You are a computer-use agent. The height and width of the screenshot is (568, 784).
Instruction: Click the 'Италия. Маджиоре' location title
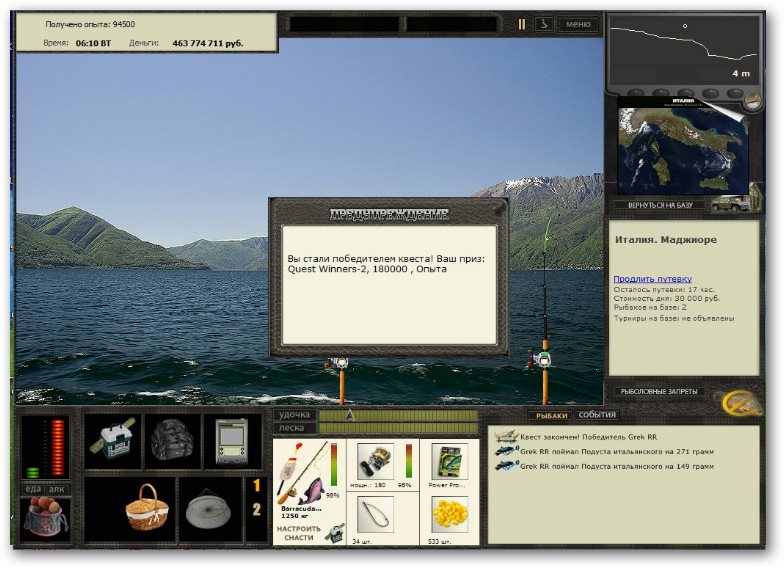point(666,240)
